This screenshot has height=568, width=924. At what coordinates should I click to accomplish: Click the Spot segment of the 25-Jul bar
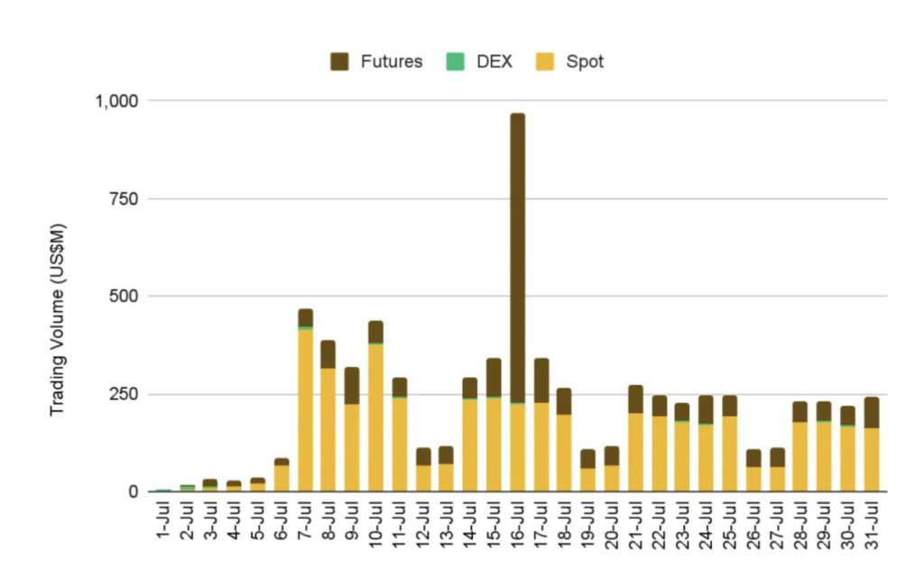(x=730, y=453)
